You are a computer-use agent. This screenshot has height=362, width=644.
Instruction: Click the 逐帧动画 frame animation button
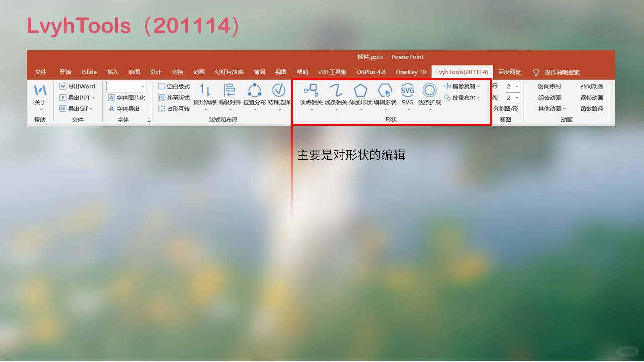[x=592, y=98]
